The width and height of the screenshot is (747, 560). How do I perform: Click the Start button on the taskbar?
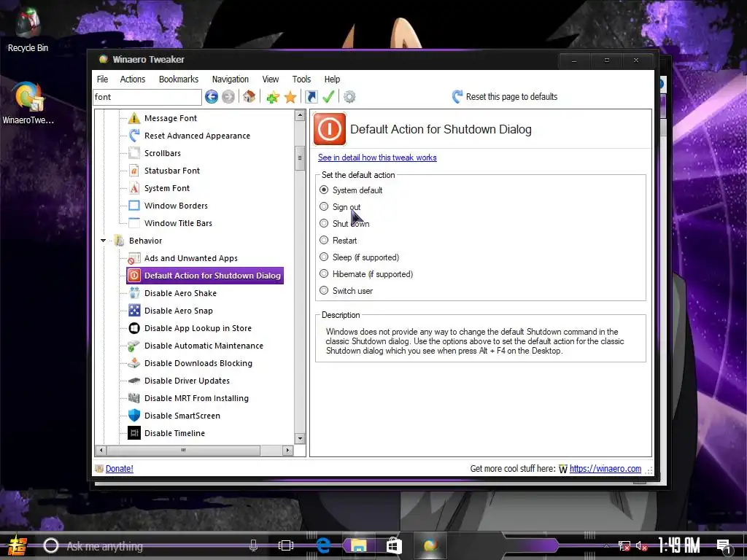(18, 545)
